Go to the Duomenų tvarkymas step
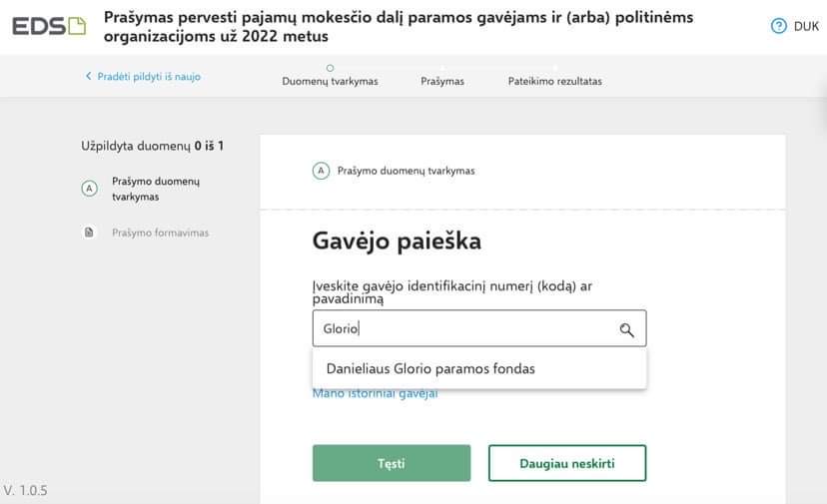 330,81
